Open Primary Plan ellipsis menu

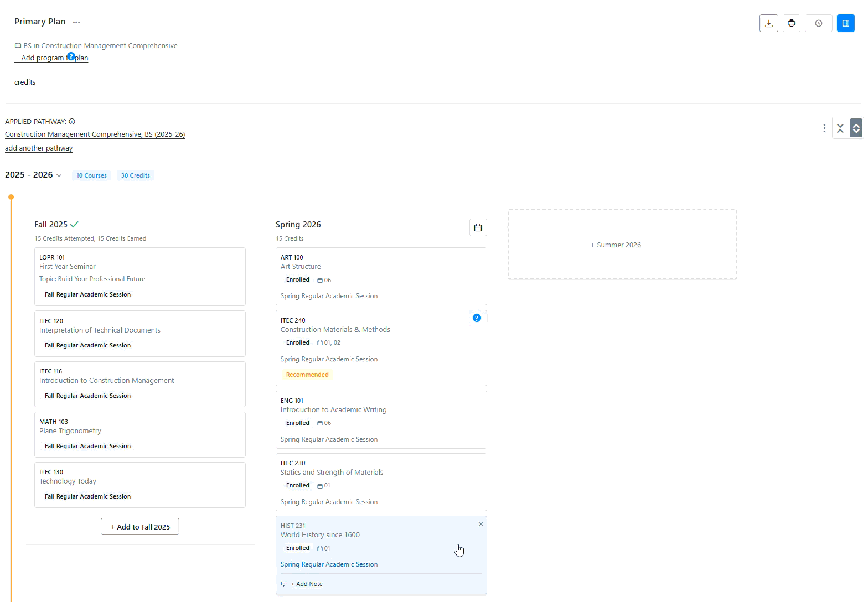[x=76, y=22]
